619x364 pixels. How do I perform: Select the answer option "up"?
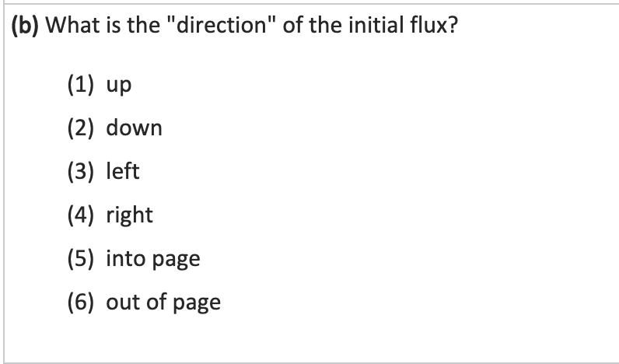click(x=119, y=85)
